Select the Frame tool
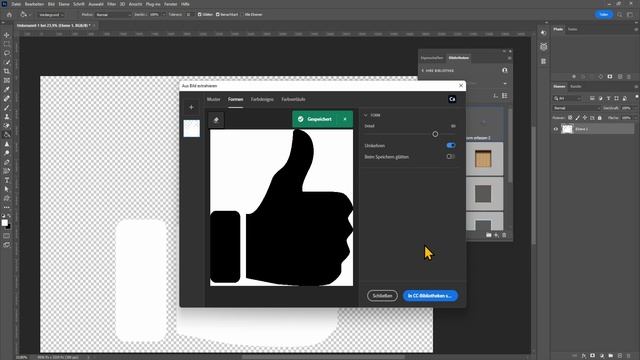This screenshot has width=640, height=360. 7,80
